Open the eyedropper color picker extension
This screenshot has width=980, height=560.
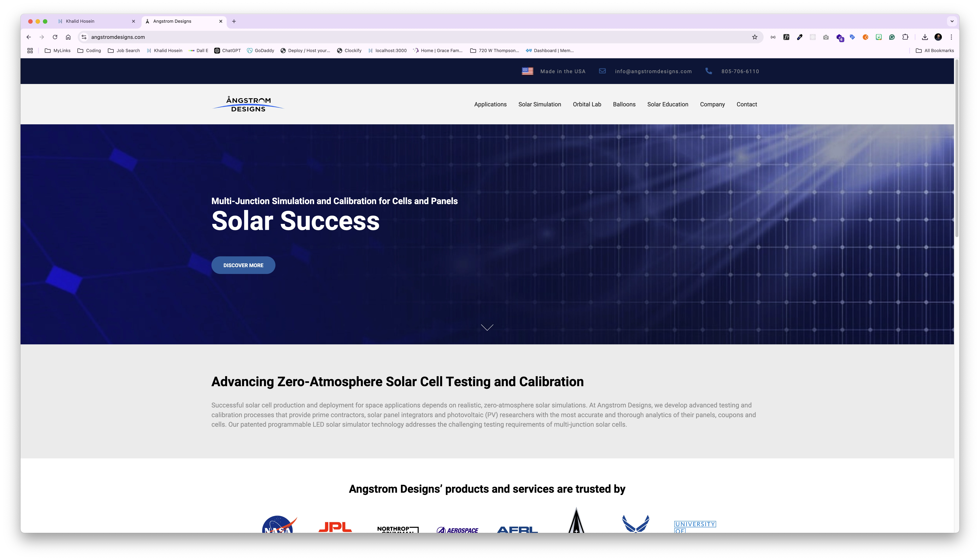click(x=800, y=37)
